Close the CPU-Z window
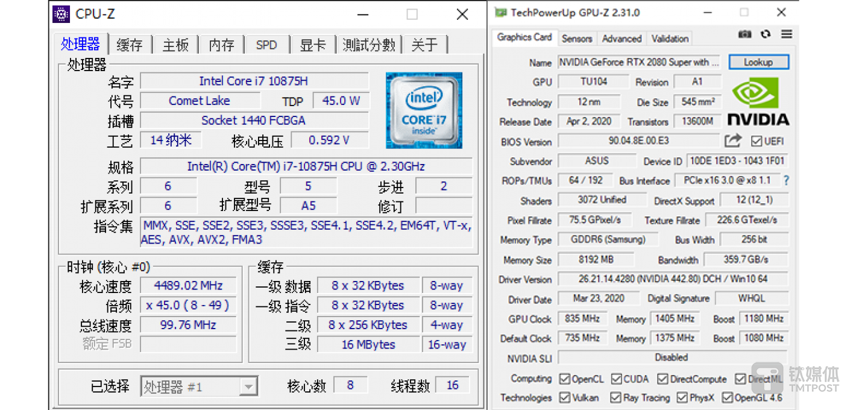The width and height of the screenshot is (868, 410). click(x=462, y=14)
